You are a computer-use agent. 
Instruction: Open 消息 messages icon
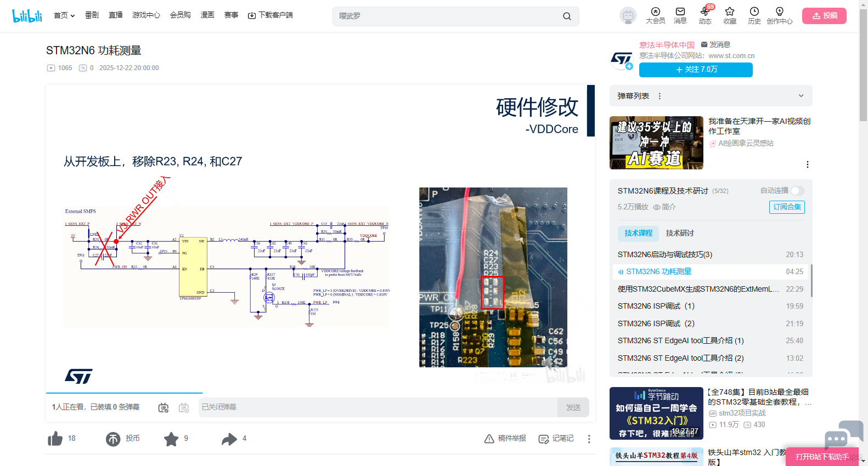click(680, 16)
